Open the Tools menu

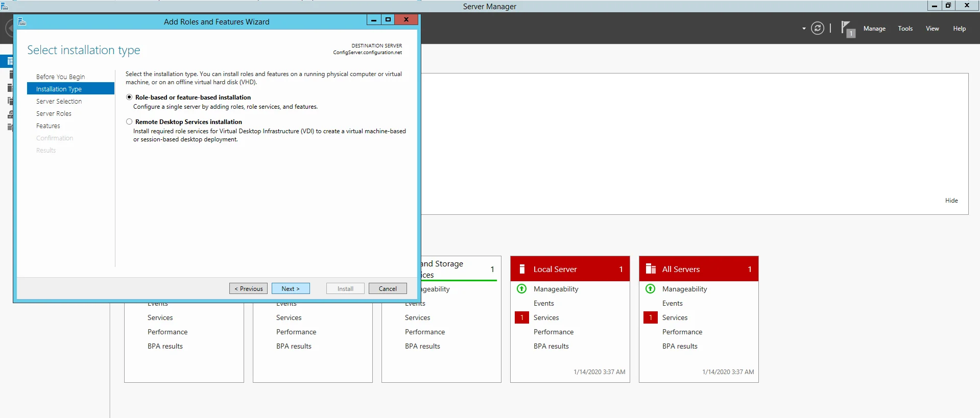(905, 29)
